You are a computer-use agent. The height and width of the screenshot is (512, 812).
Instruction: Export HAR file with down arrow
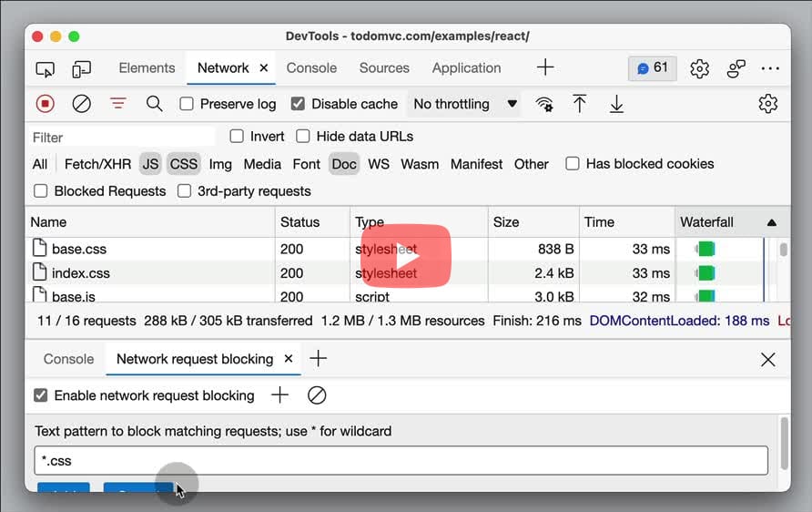pos(616,104)
